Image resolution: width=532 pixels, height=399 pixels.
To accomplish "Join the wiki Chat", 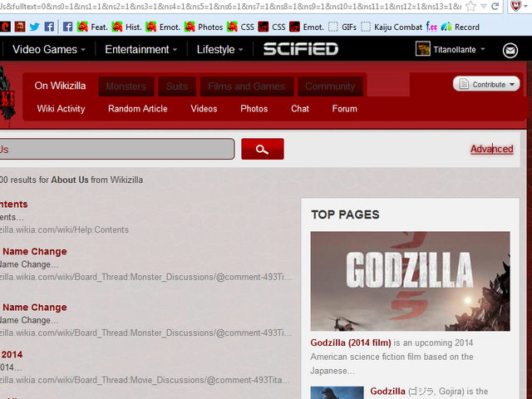I will coord(300,109).
